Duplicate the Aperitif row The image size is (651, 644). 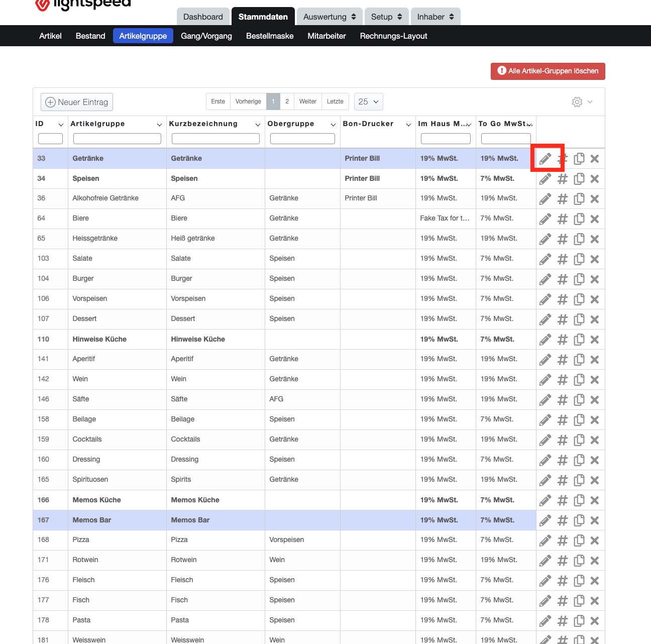click(579, 360)
